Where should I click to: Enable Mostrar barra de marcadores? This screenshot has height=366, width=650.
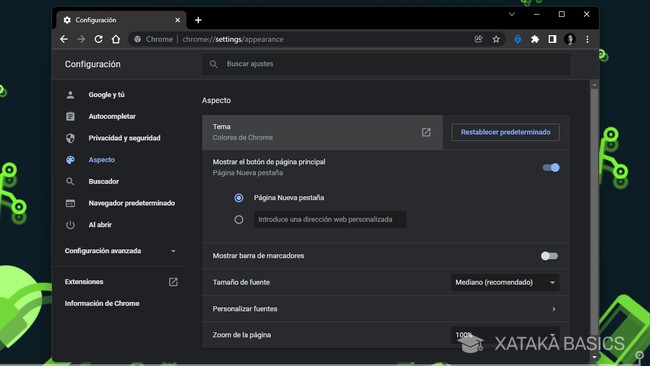click(x=549, y=256)
